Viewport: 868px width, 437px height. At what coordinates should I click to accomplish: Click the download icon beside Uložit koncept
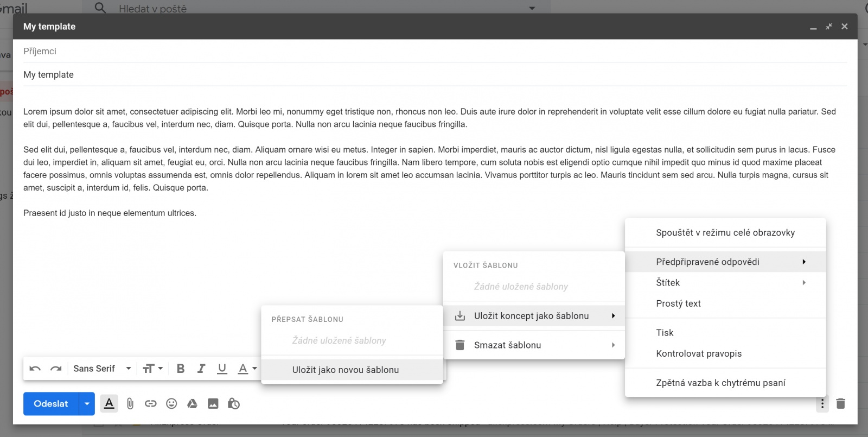coord(460,316)
